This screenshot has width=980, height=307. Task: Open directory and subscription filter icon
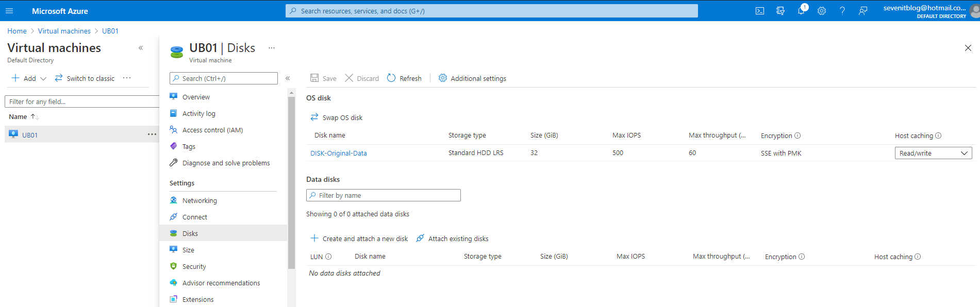pos(780,11)
